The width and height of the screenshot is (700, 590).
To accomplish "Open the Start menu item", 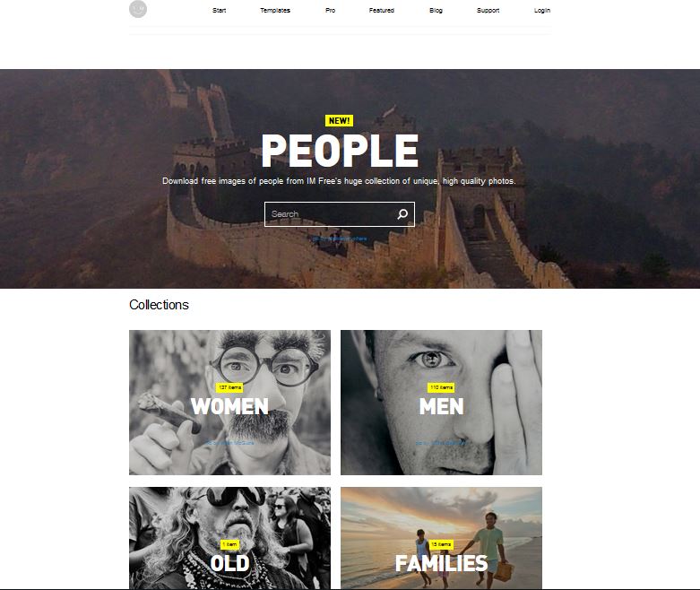I will tap(220, 10).
